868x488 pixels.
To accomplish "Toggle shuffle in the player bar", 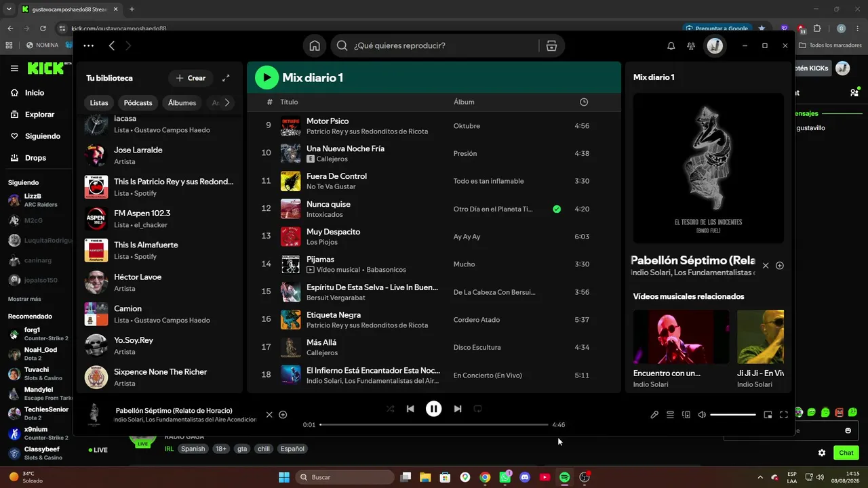I will [x=390, y=409].
